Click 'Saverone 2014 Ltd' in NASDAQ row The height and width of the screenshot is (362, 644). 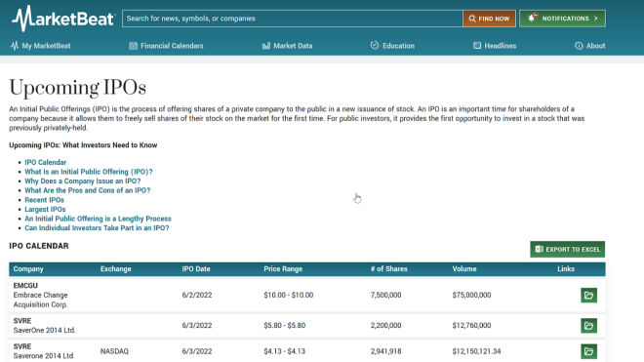point(43,356)
